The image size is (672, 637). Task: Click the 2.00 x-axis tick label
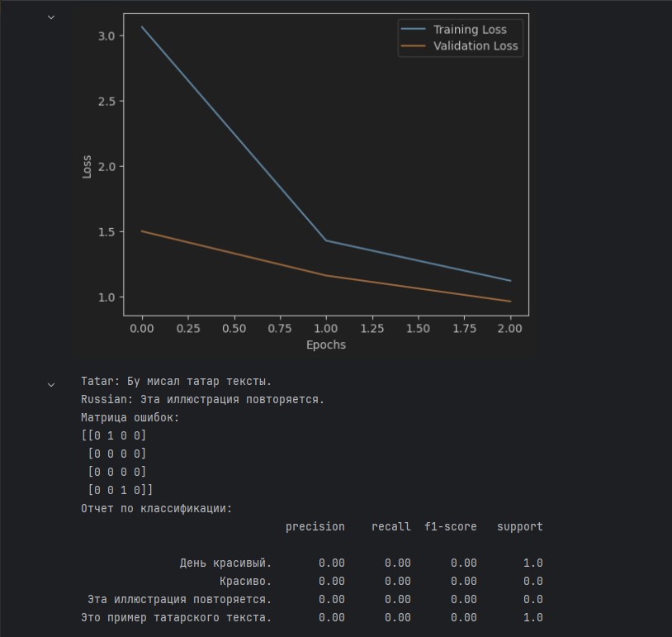[x=510, y=329]
